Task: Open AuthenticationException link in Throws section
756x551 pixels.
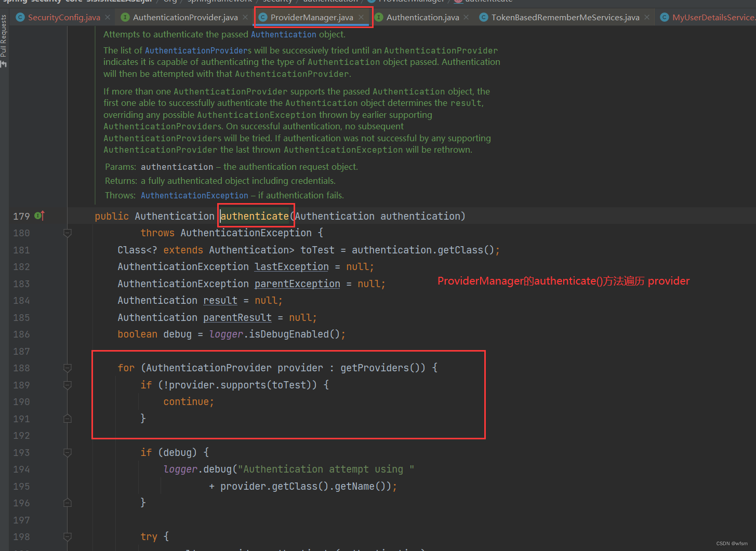Action: coord(194,195)
